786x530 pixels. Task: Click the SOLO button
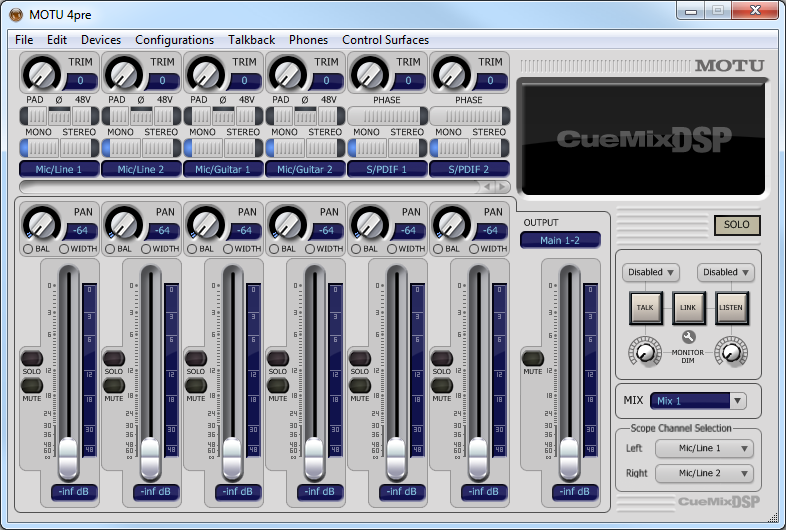[737, 225]
